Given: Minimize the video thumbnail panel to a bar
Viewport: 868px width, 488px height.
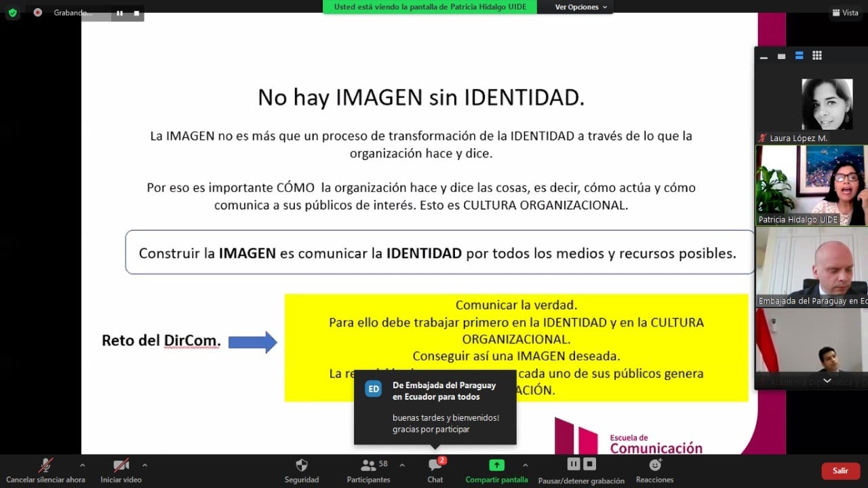Looking at the screenshot, I should point(764,57).
